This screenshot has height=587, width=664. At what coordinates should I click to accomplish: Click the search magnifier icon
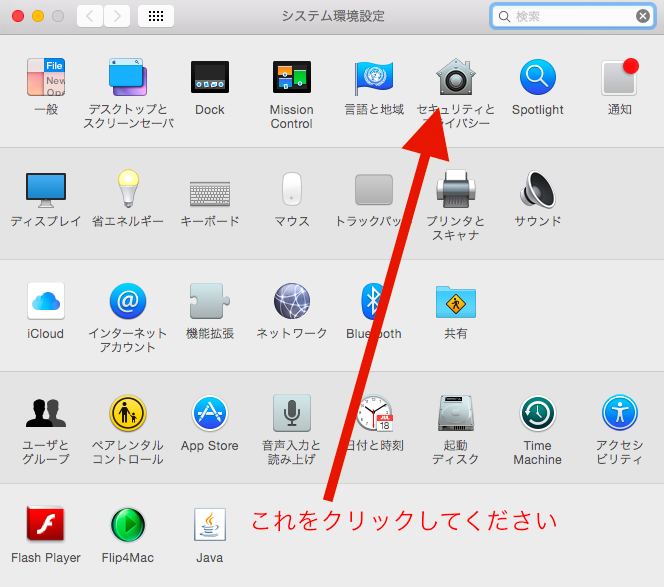pyautogui.click(x=504, y=17)
